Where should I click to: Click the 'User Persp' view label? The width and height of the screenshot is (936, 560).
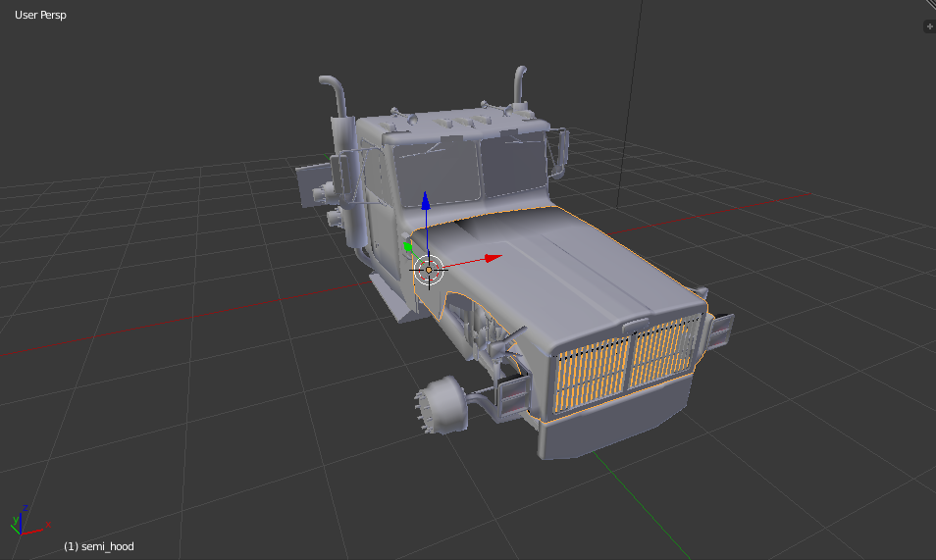[x=40, y=15]
